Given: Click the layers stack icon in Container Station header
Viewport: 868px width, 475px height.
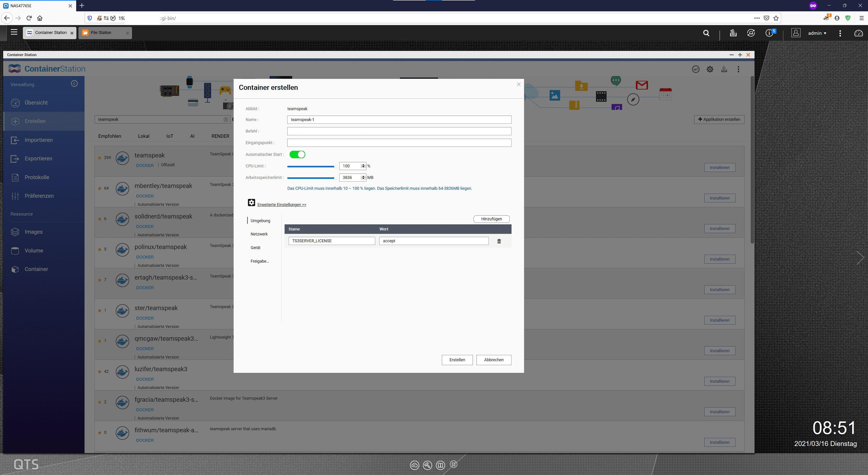Looking at the screenshot, I should [724, 69].
